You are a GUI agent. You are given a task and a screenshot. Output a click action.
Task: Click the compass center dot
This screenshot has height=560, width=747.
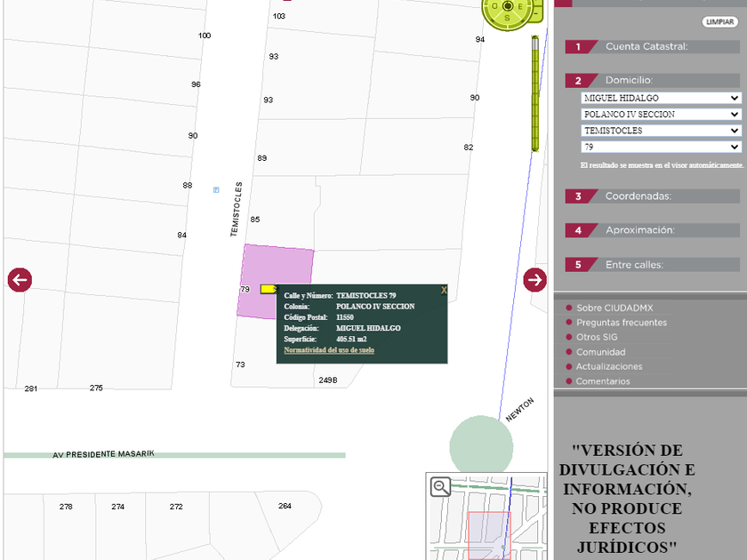click(x=508, y=5)
